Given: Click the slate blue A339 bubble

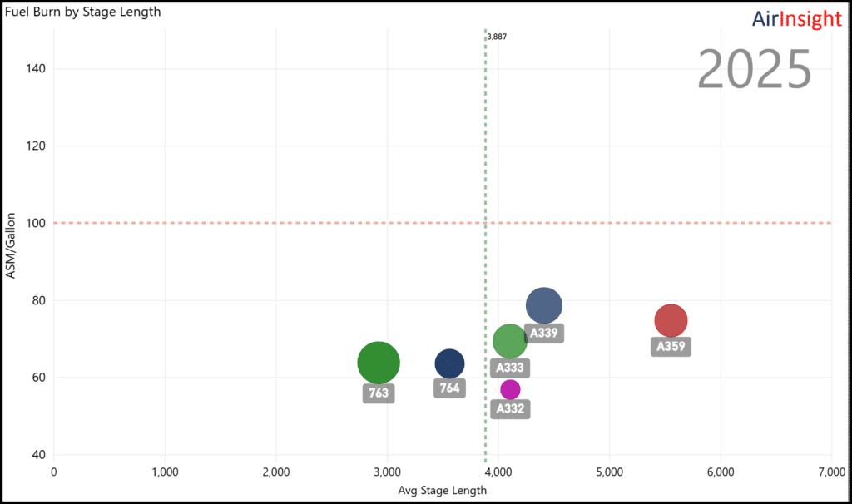Looking at the screenshot, I should (544, 306).
